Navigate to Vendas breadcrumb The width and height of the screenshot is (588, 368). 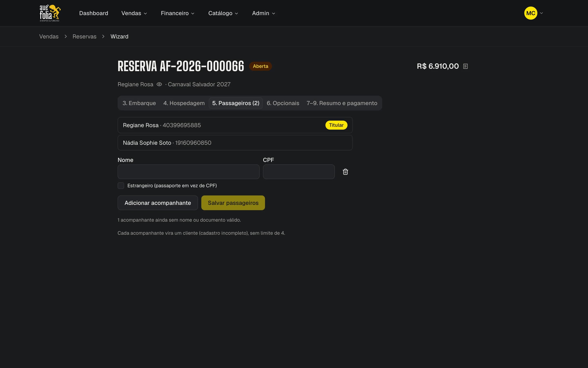[49, 37]
